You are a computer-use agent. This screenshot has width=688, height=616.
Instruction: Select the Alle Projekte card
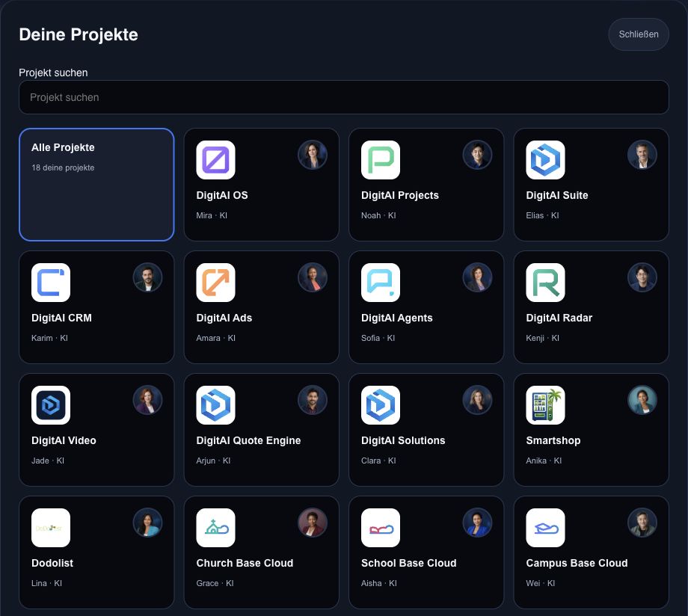(x=96, y=185)
